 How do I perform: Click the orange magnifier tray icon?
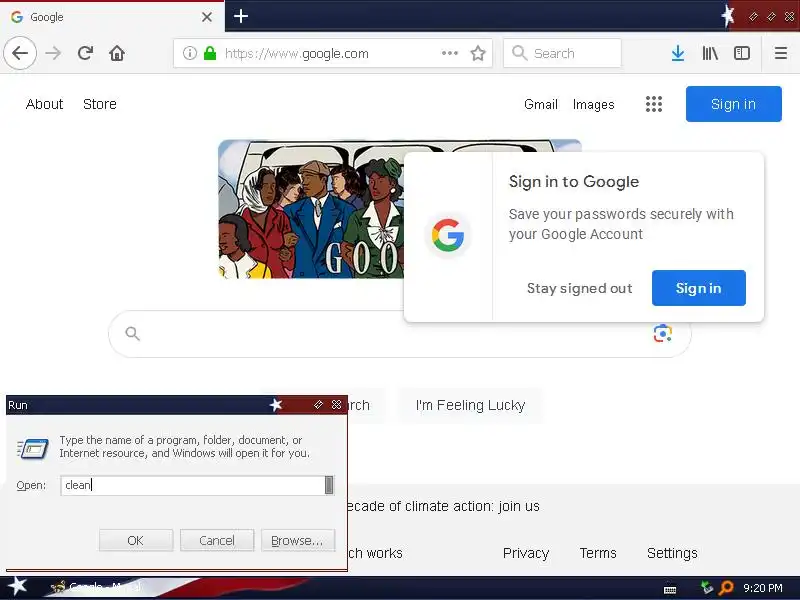tap(726, 588)
